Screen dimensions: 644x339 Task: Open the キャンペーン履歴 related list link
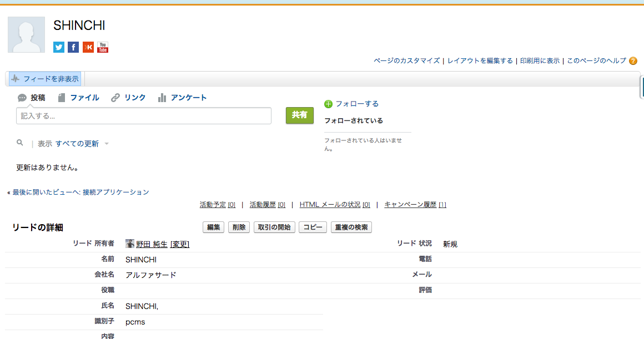point(410,205)
